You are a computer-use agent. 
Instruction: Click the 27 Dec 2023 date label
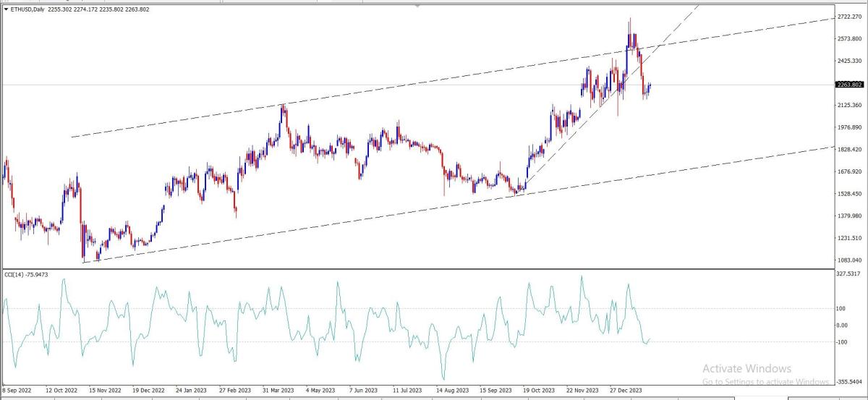click(x=626, y=391)
